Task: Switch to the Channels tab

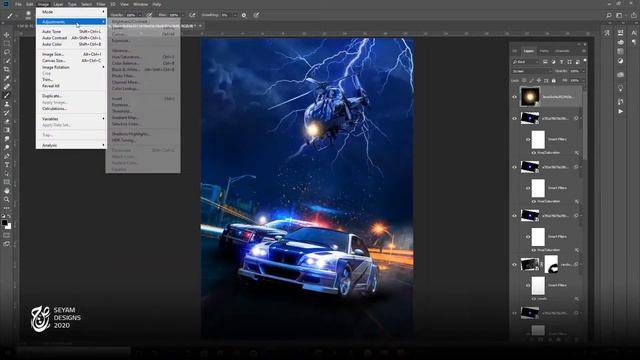Action: pos(562,51)
